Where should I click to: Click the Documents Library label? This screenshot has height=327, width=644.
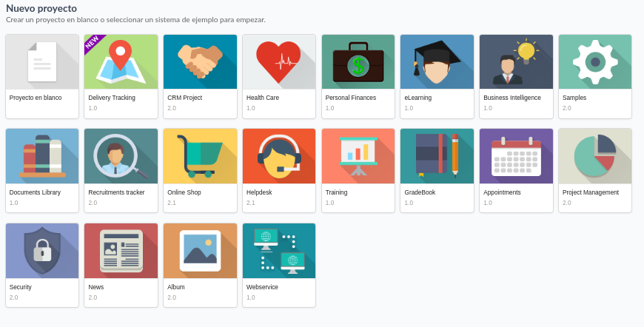[35, 192]
